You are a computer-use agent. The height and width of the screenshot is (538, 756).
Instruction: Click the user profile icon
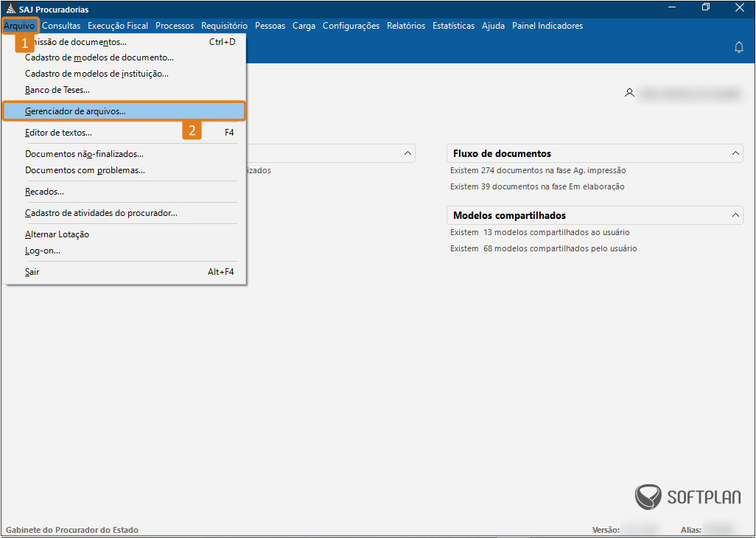629,93
